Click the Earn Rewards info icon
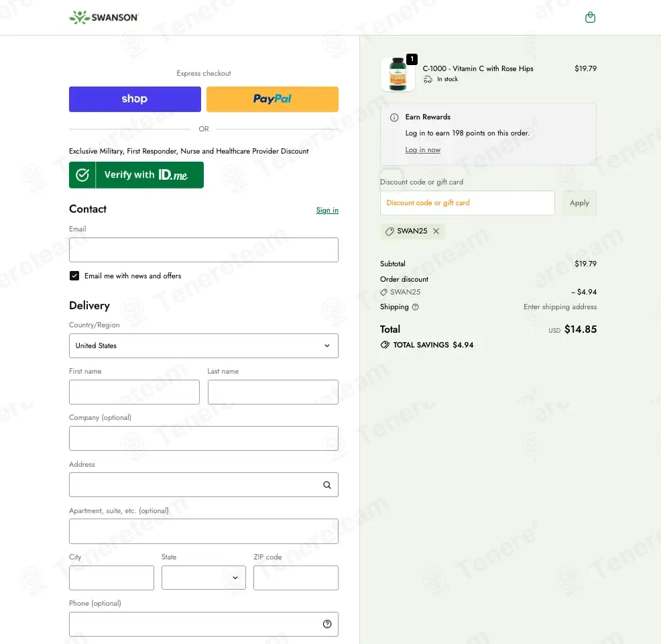Screen dimensions: 661x644 click(394, 117)
